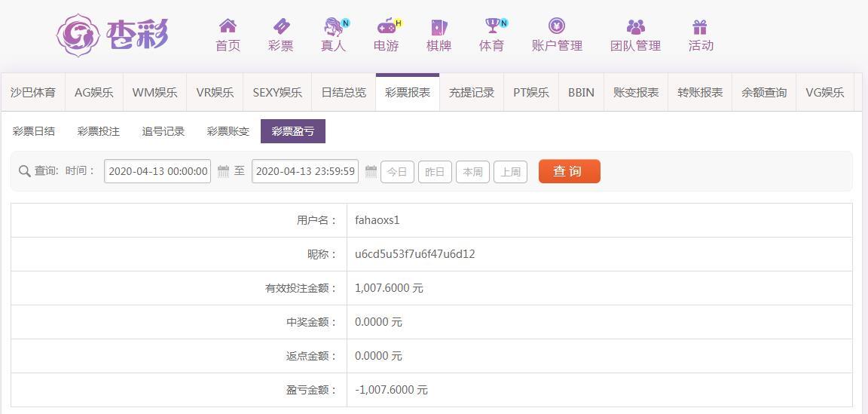The image size is (868, 414).
Task: Switch to the VR娱乐 tab
Action: [215, 93]
